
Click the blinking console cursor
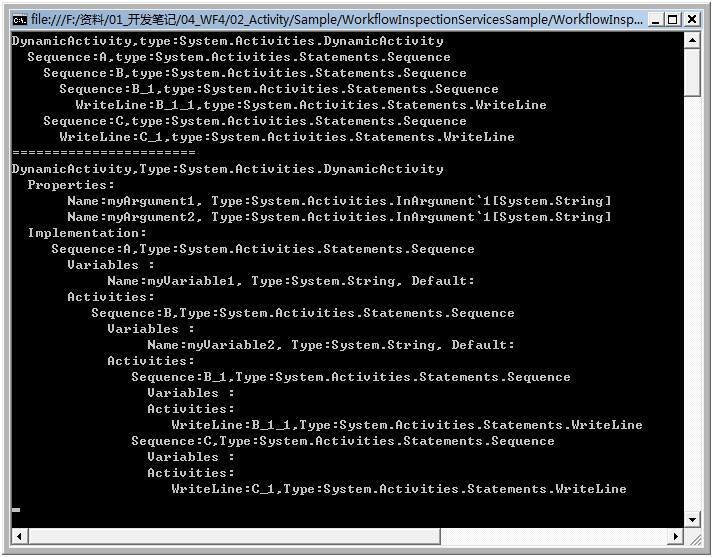coord(16,510)
